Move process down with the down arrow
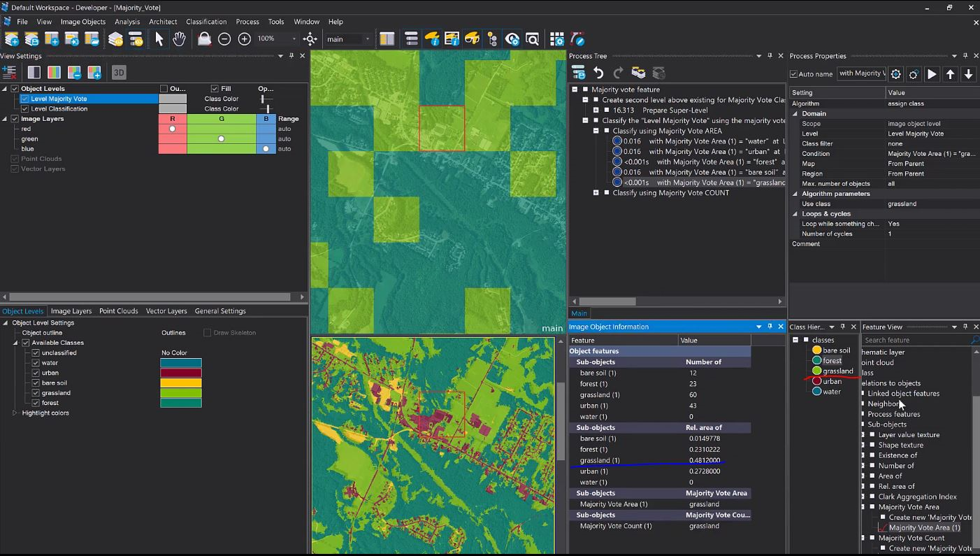 pos(969,74)
